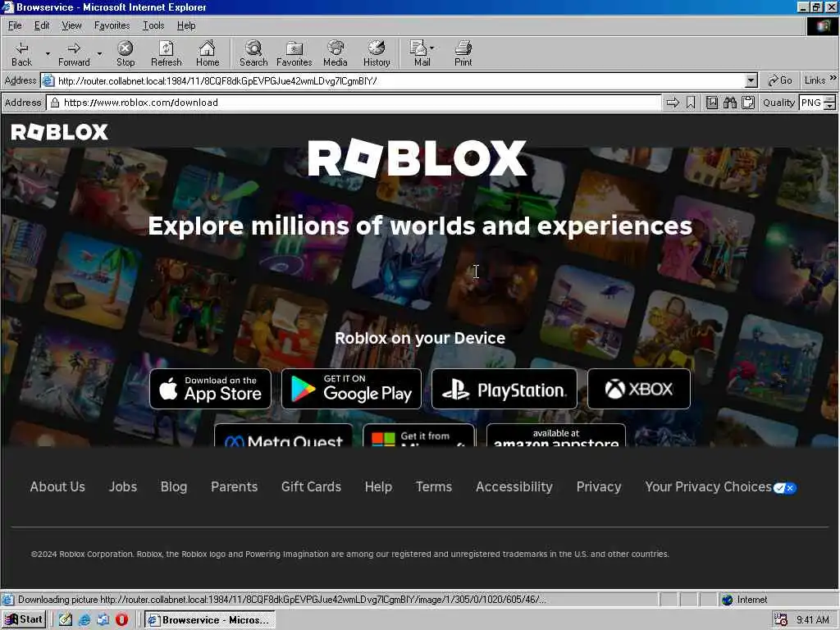Open the Blog footer link
Screen dimensions: 840x630
click(x=174, y=486)
